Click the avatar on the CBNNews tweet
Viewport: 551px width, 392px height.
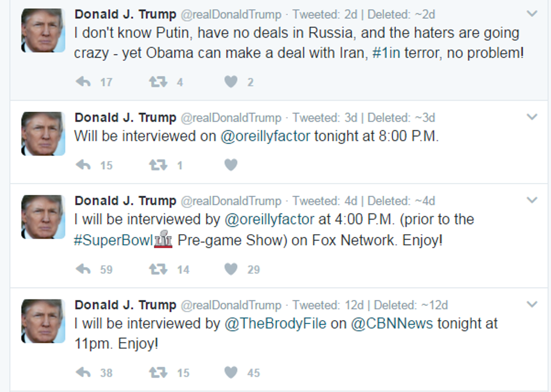43,320
